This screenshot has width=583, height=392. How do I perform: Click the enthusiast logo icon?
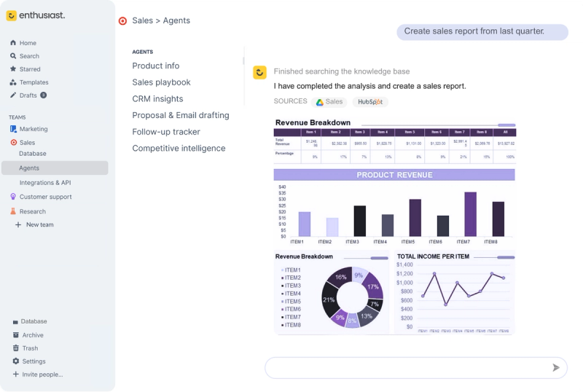point(12,15)
